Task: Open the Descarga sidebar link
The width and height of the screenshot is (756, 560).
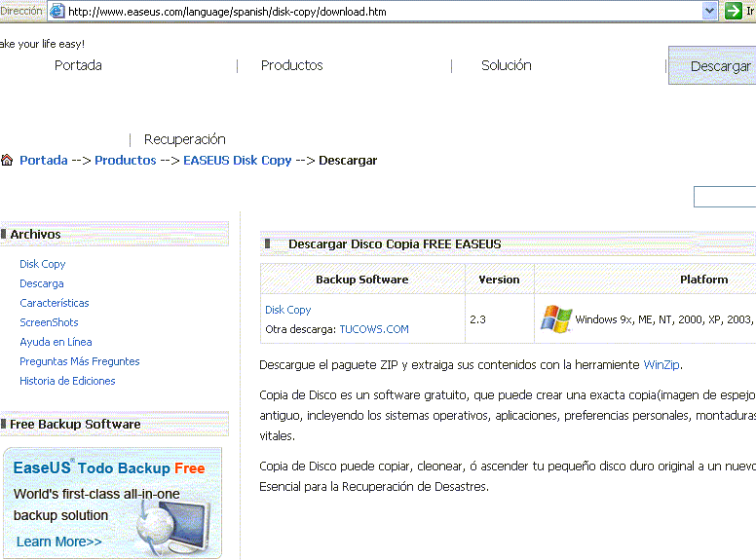Action: click(42, 283)
